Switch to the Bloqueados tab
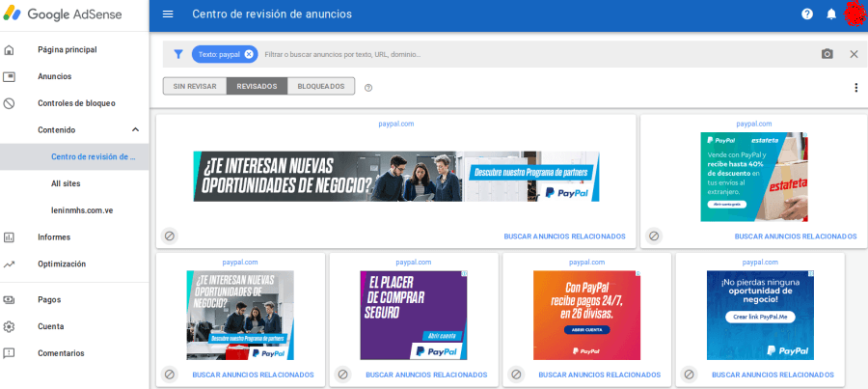The height and width of the screenshot is (389, 868). click(321, 87)
